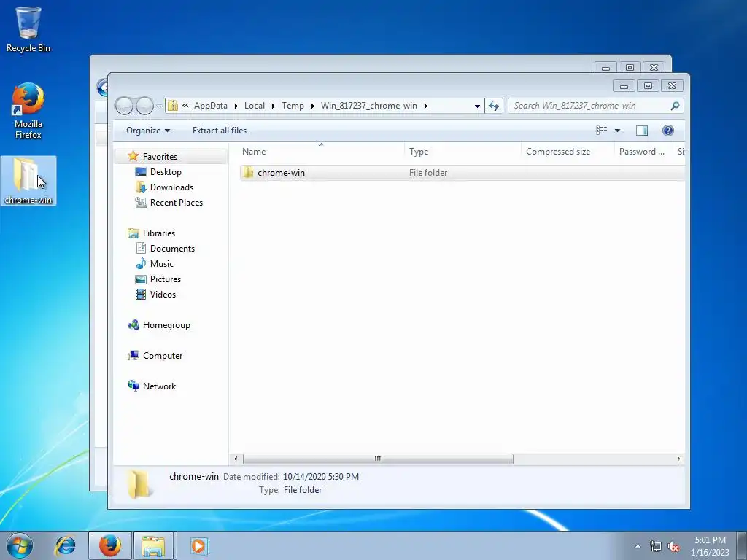Sort by the Type column header
Viewport: 747px width, 560px height.
click(x=462, y=152)
